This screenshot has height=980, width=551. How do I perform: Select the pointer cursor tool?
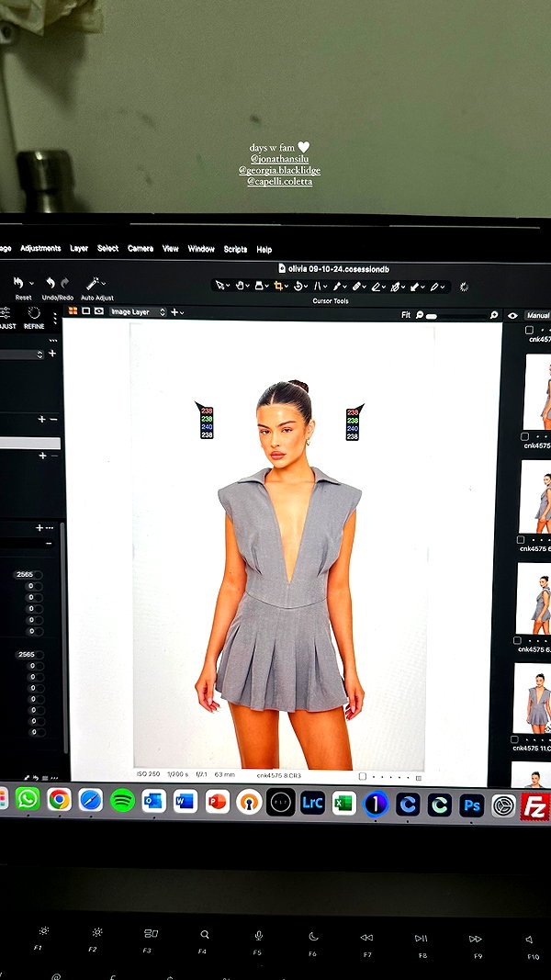[x=219, y=286]
